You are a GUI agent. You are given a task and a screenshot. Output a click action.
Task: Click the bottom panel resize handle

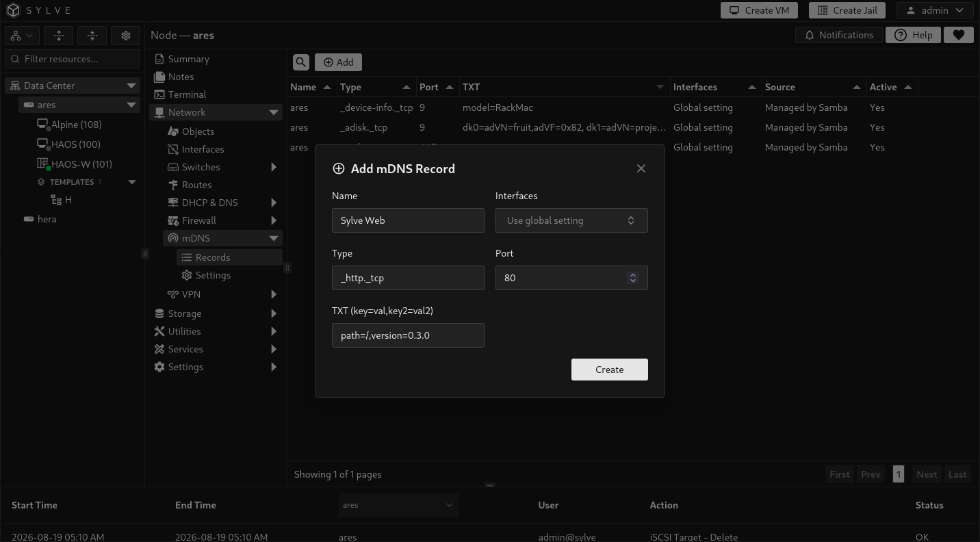490,485
